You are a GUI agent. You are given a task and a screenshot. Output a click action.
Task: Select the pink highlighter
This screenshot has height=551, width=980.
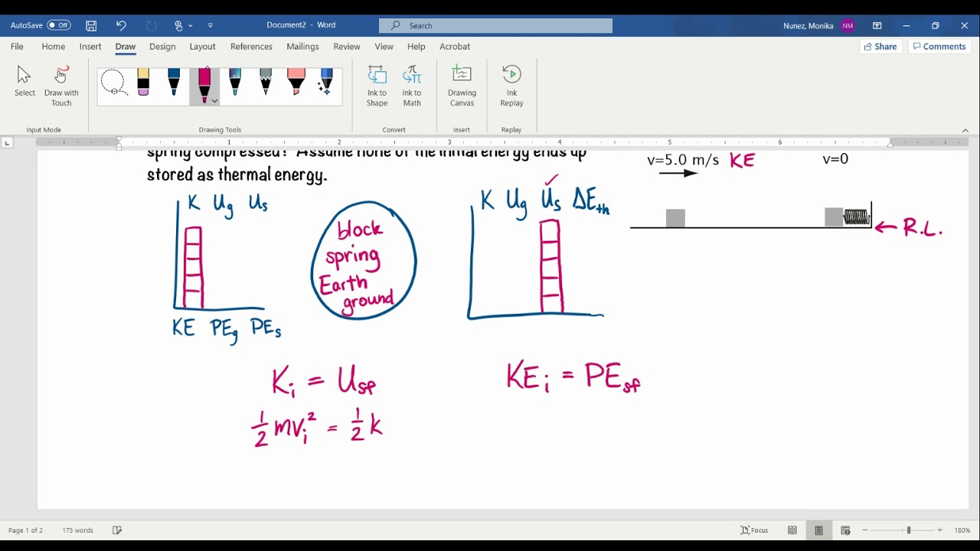point(296,82)
